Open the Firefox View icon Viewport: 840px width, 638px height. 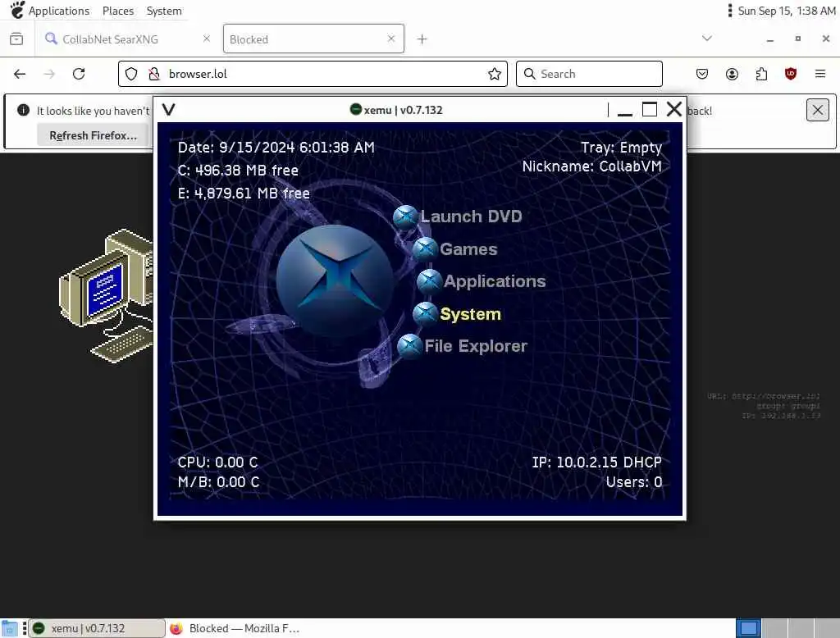[16, 39]
